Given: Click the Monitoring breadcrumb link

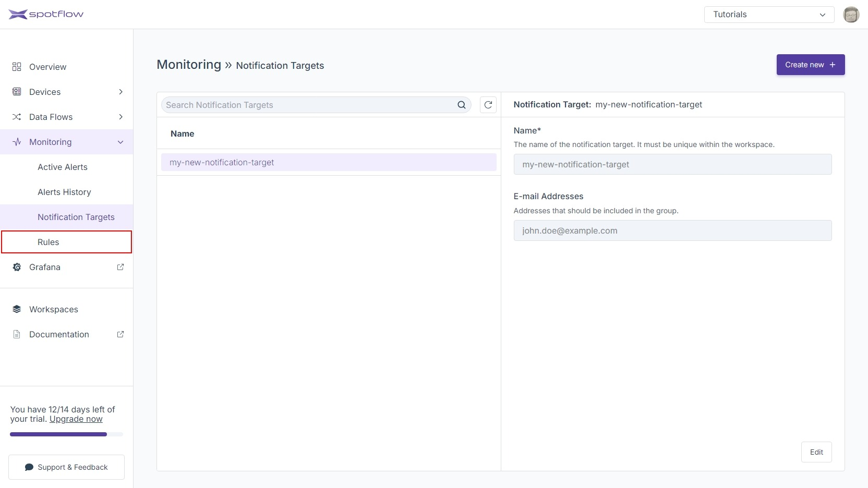Looking at the screenshot, I should 189,65.
